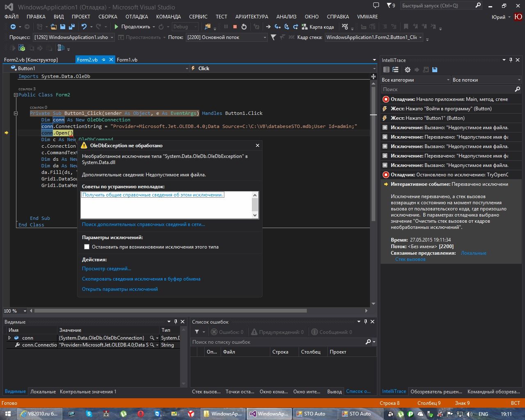Open the АРХИТЕКТУРА menu
The image size is (525, 420).
pyautogui.click(x=252, y=17)
